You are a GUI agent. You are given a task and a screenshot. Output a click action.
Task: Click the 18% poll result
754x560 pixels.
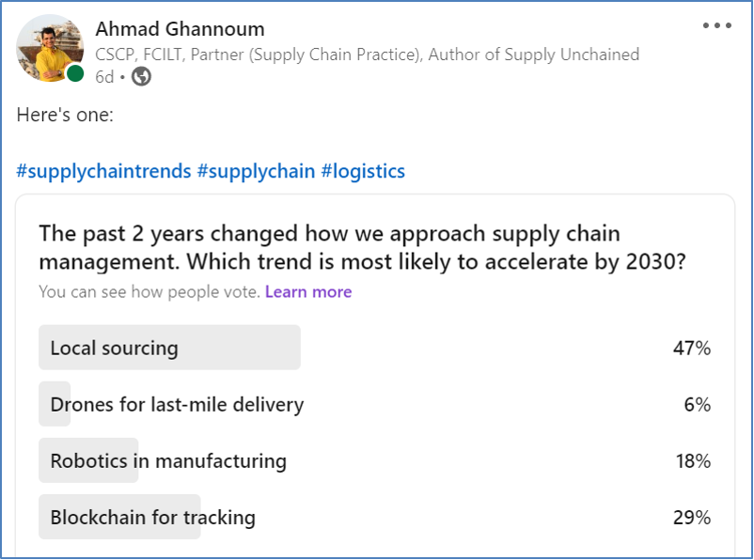691,461
